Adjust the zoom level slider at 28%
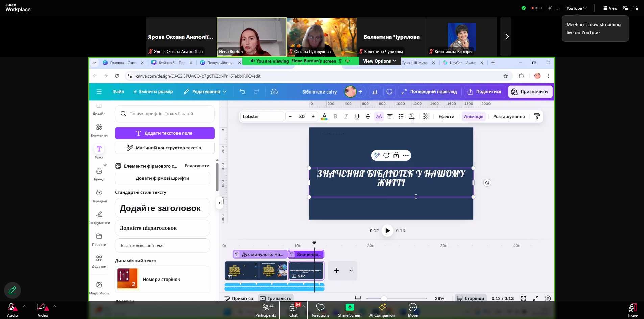 click(x=384, y=299)
